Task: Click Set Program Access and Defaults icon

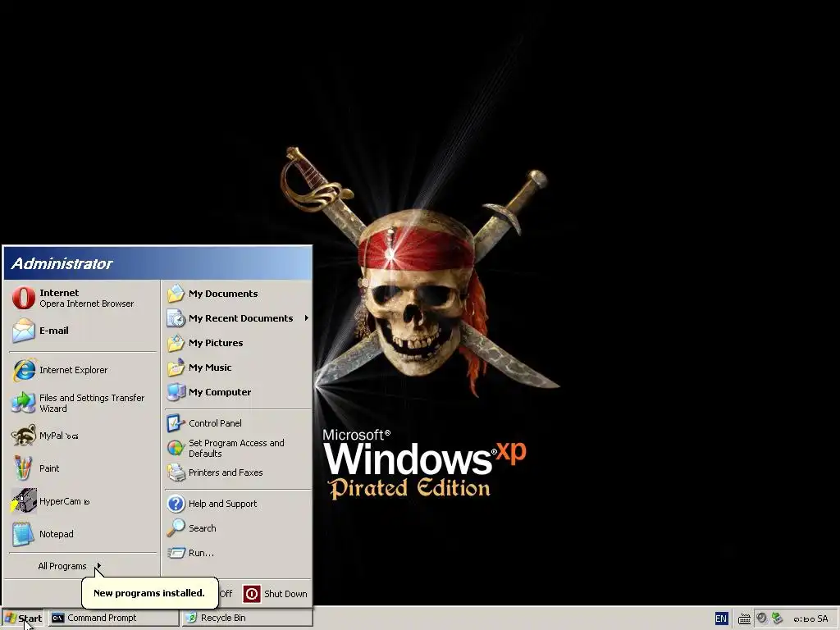Action: tap(176, 448)
